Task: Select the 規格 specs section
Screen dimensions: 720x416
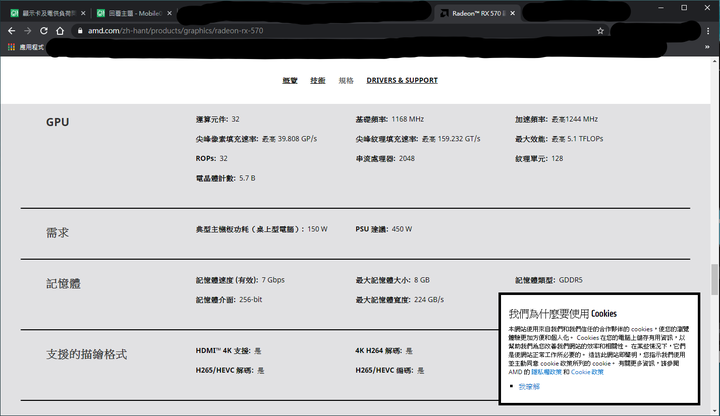Action: pos(346,80)
